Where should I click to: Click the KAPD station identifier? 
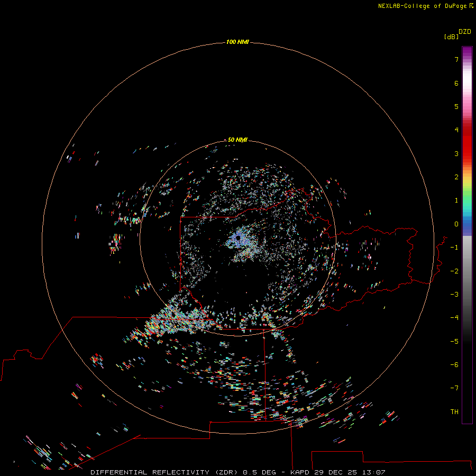300,472
